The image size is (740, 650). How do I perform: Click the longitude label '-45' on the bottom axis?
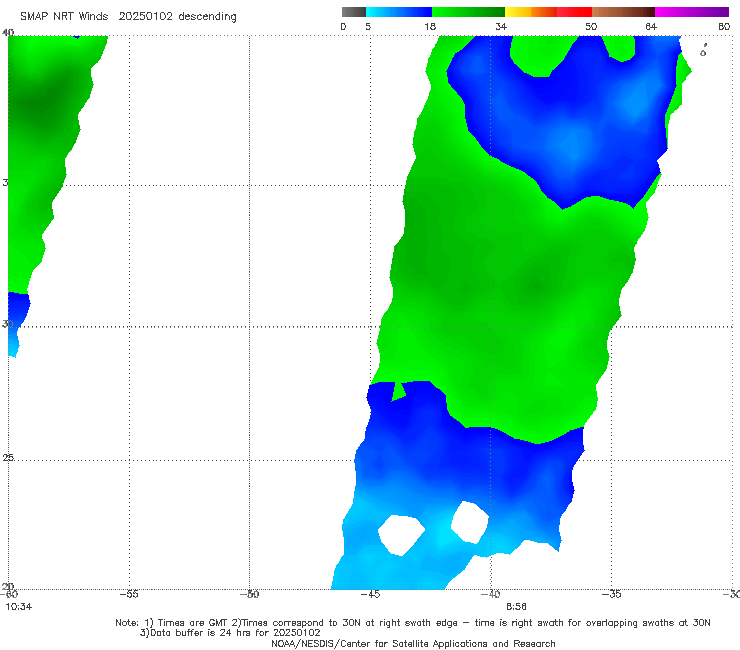370,594
